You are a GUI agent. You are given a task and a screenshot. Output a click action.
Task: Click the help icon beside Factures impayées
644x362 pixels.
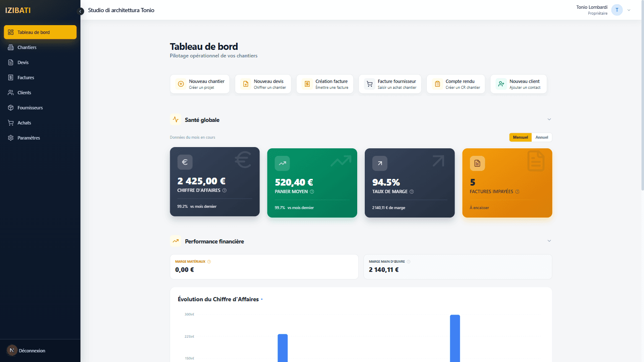tap(517, 192)
